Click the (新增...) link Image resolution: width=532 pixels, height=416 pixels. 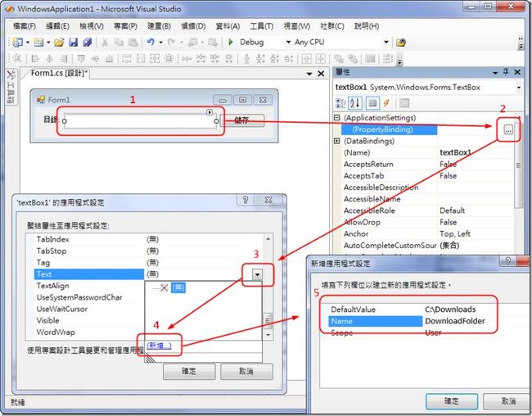tap(159, 346)
